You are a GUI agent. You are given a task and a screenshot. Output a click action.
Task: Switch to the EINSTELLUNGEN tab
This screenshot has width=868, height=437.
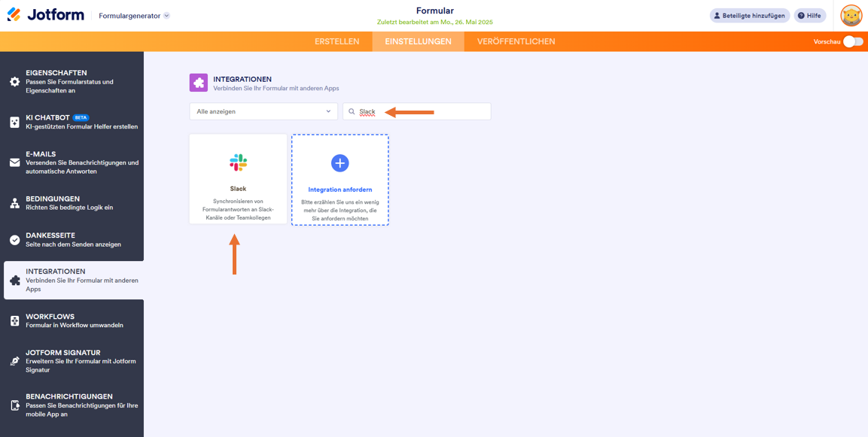(x=418, y=41)
